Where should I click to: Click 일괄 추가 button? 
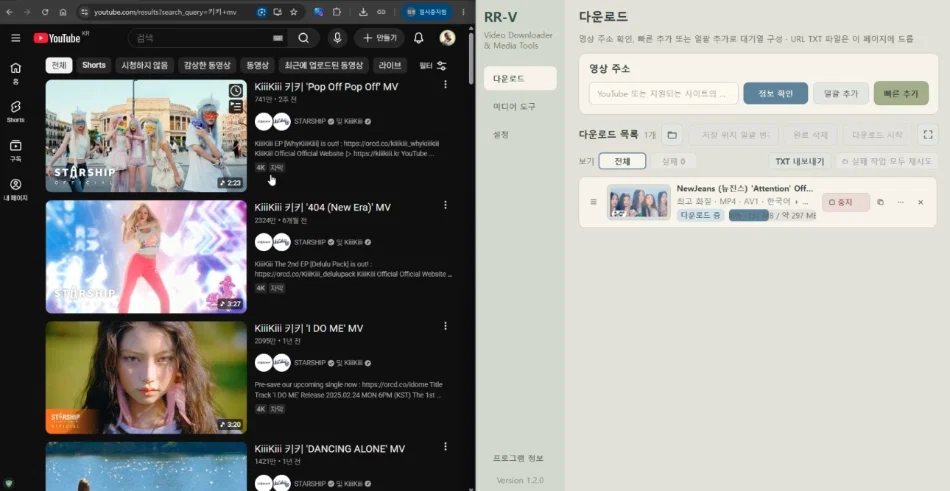tap(841, 93)
